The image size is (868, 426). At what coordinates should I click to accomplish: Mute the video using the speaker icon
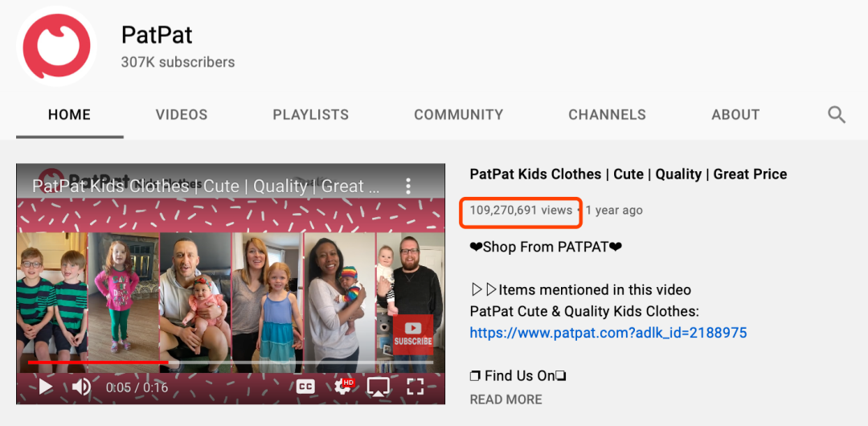(x=81, y=387)
